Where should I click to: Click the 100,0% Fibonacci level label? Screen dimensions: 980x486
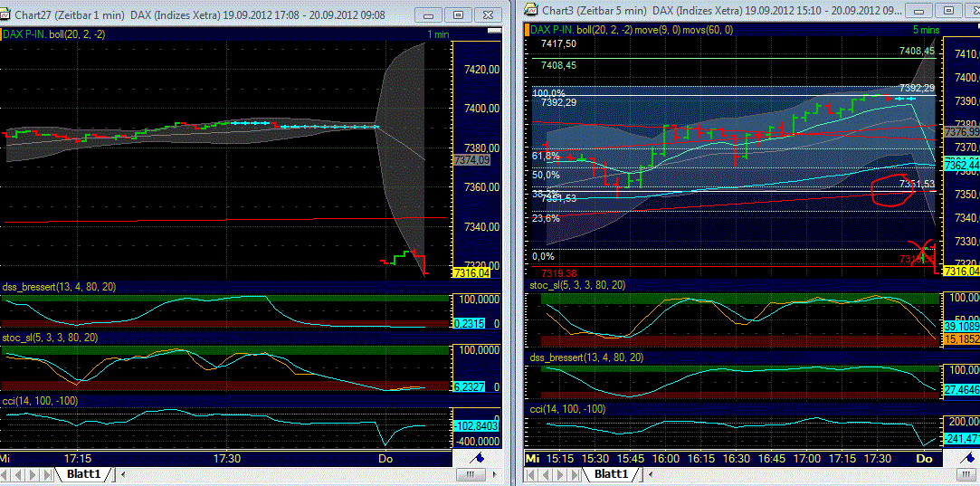548,93
